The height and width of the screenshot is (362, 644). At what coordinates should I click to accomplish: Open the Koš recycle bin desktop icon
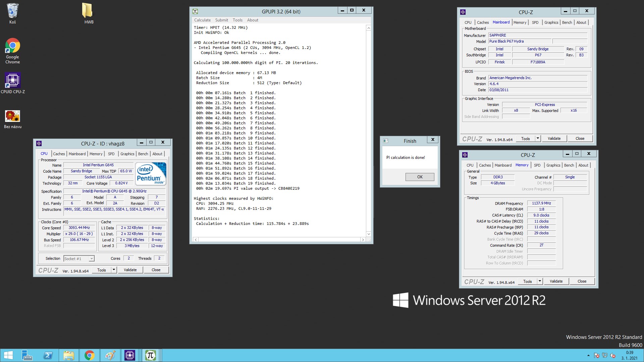[12, 13]
